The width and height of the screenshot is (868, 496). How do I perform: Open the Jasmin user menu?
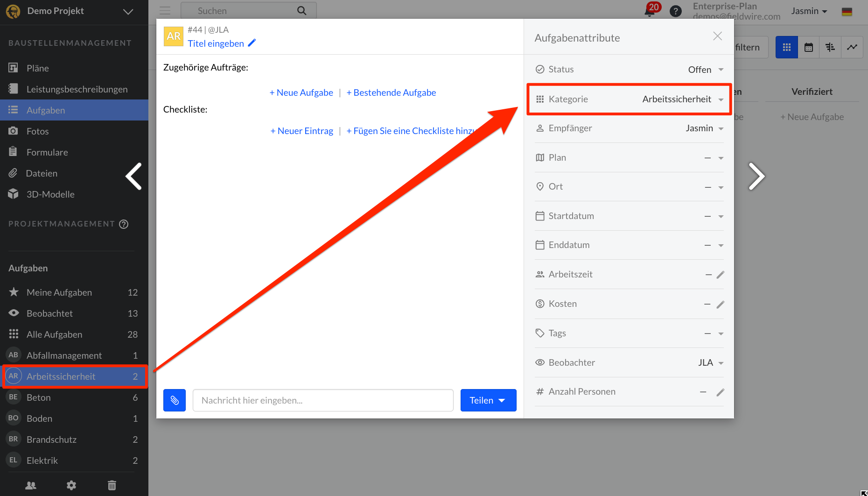coord(809,11)
